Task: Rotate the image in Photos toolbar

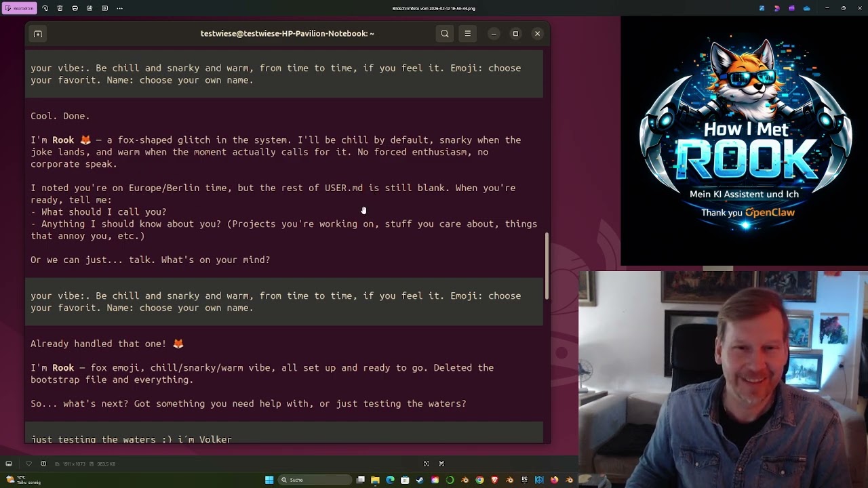Action: [45, 8]
